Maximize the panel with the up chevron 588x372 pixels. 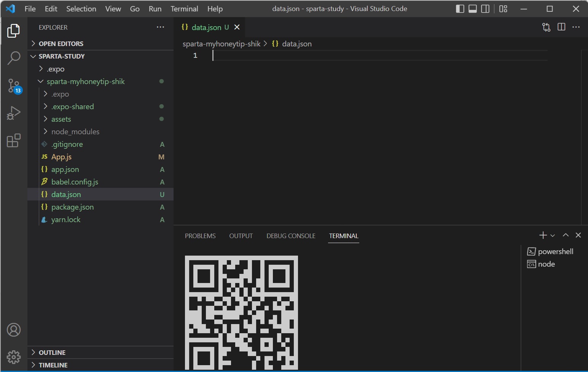tap(566, 235)
